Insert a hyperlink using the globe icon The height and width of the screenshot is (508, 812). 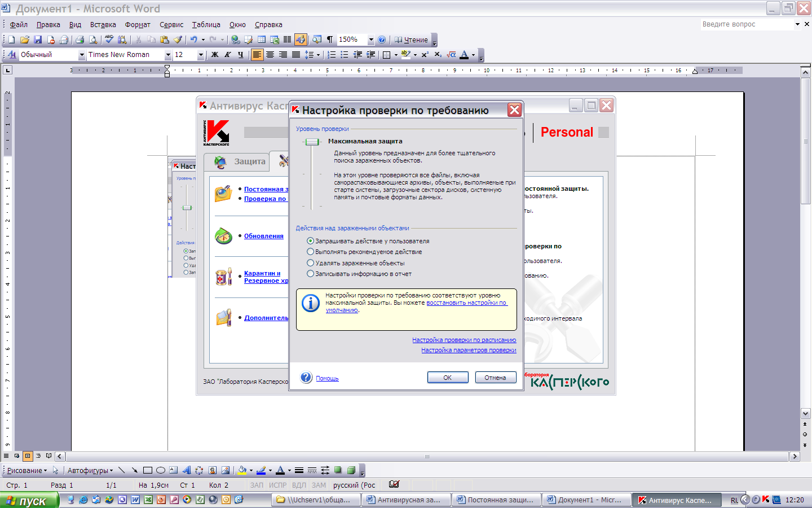(235, 40)
